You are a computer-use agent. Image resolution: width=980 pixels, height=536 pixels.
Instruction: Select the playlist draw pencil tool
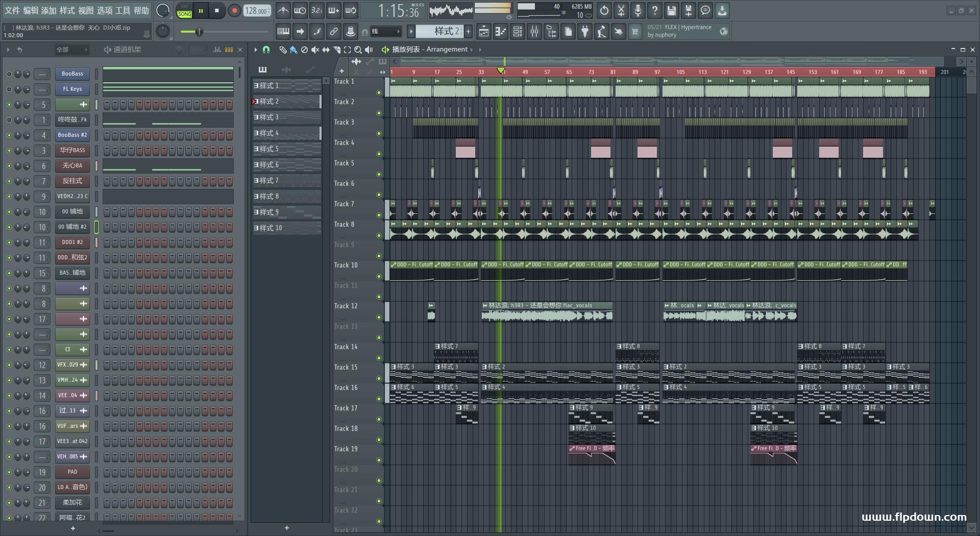coord(283,50)
